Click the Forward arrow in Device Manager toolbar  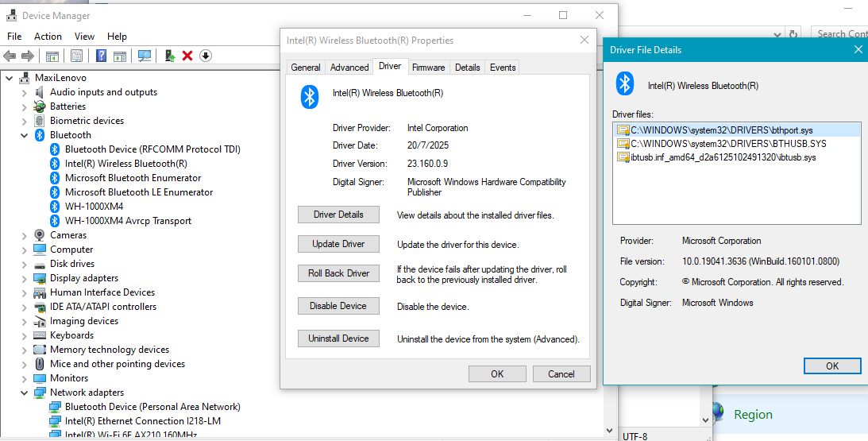pyautogui.click(x=27, y=56)
